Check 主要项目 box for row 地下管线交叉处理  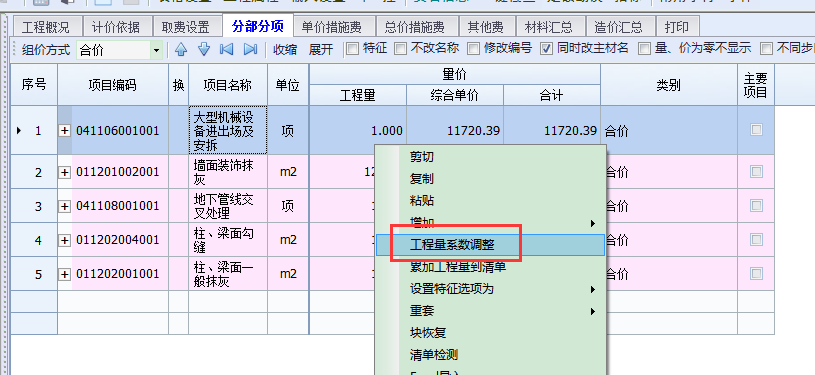pos(756,205)
